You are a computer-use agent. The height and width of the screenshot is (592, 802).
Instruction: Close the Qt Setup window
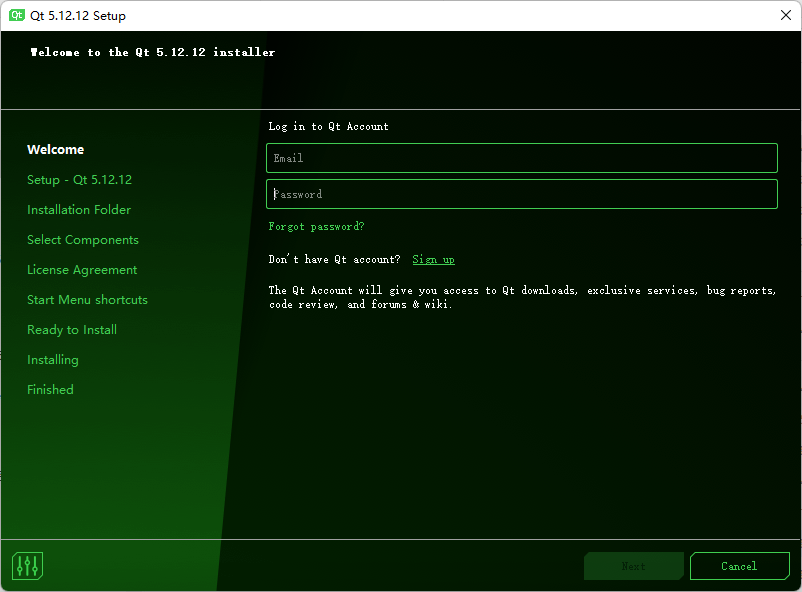[x=785, y=15]
